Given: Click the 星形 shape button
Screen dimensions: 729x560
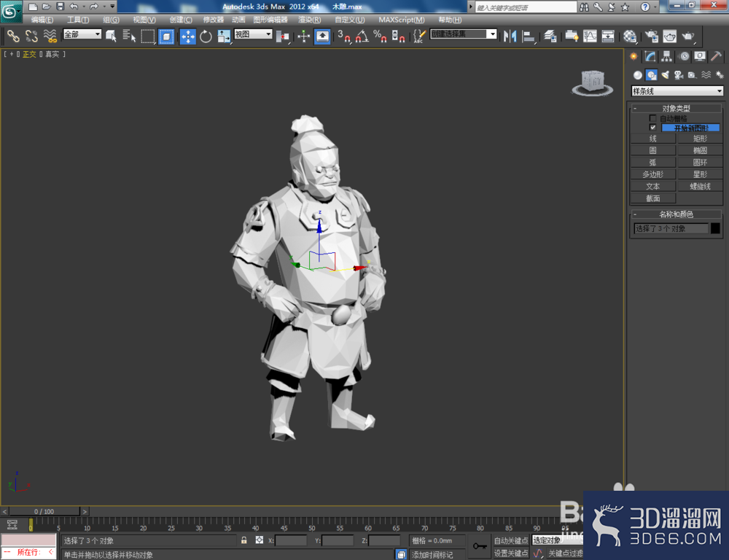Looking at the screenshot, I should coord(700,174).
